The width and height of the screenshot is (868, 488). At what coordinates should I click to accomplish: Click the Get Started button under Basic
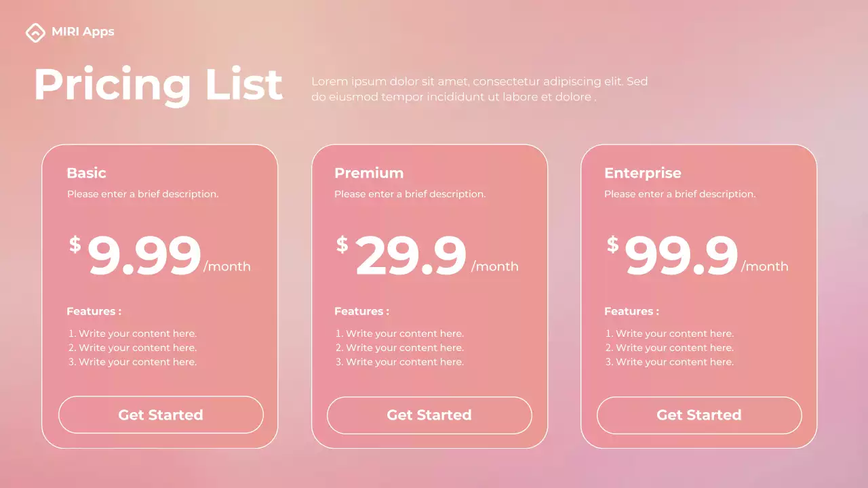pos(161,415)
